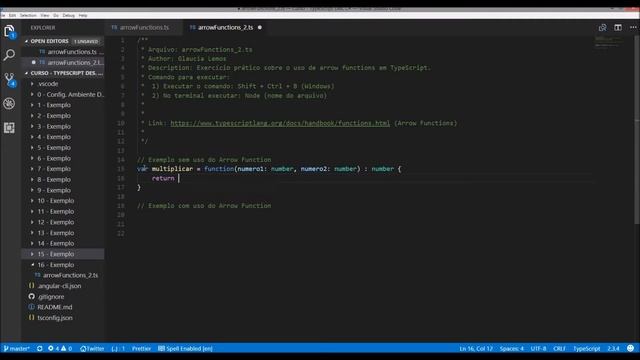Click Ln 16, Col 12 go-to-line indicator
Image resolution: width=640 pixels, height=360 pixels.
[476, 348]
